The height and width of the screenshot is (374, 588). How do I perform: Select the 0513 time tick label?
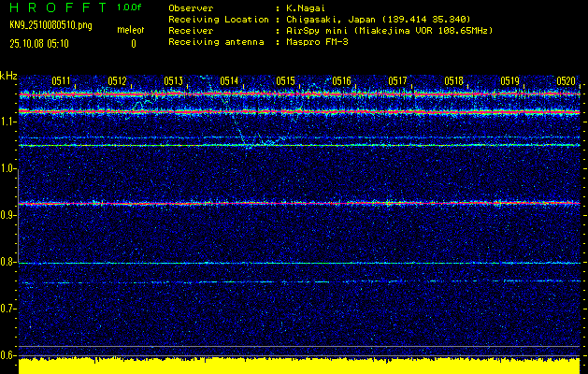173,81
